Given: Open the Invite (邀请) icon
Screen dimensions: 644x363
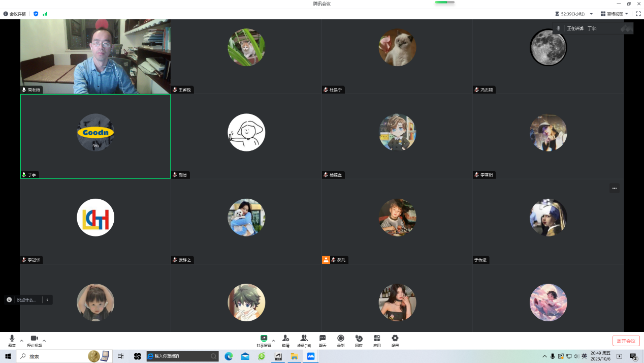Looking at the screenshot, I should point(285,339).
